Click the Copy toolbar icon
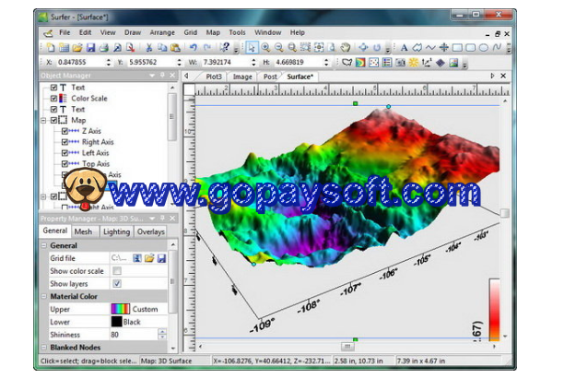This screenshot has height=379, width=588. (x=162, y=48)
